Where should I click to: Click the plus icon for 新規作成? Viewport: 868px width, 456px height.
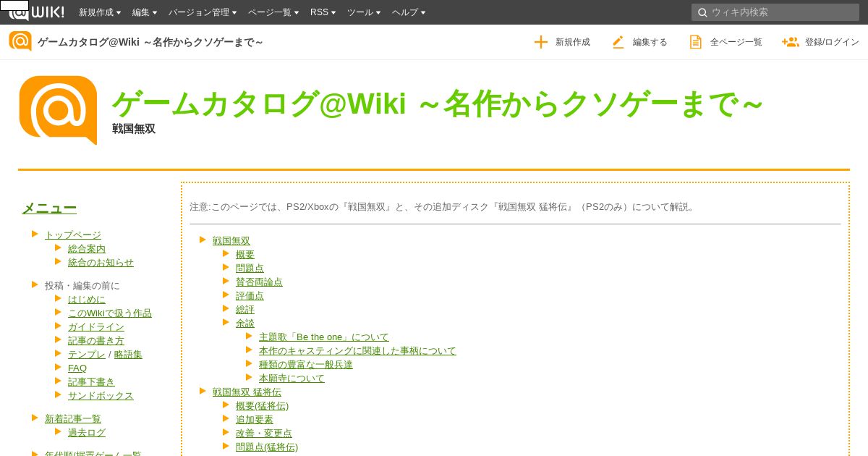point(541,42)
